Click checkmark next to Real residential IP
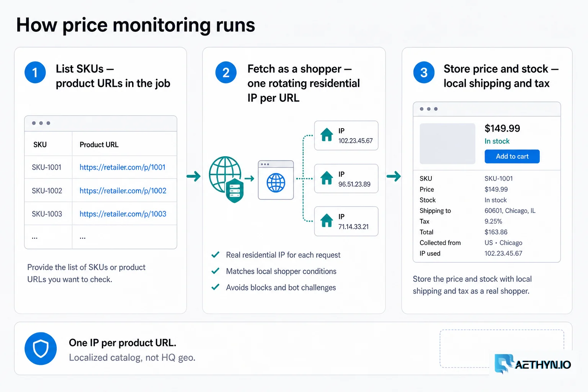The height and width of the screenshot is (392, 588). coord(216,255)
